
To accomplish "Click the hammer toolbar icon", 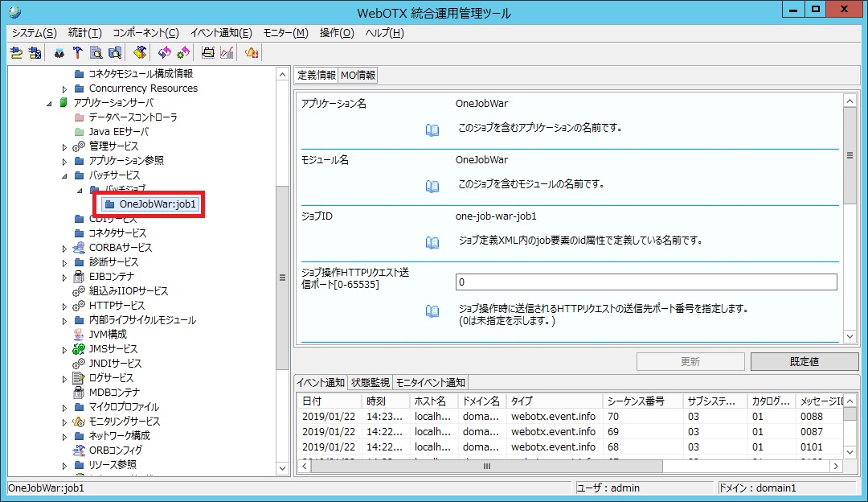I will tap(78, 53).
